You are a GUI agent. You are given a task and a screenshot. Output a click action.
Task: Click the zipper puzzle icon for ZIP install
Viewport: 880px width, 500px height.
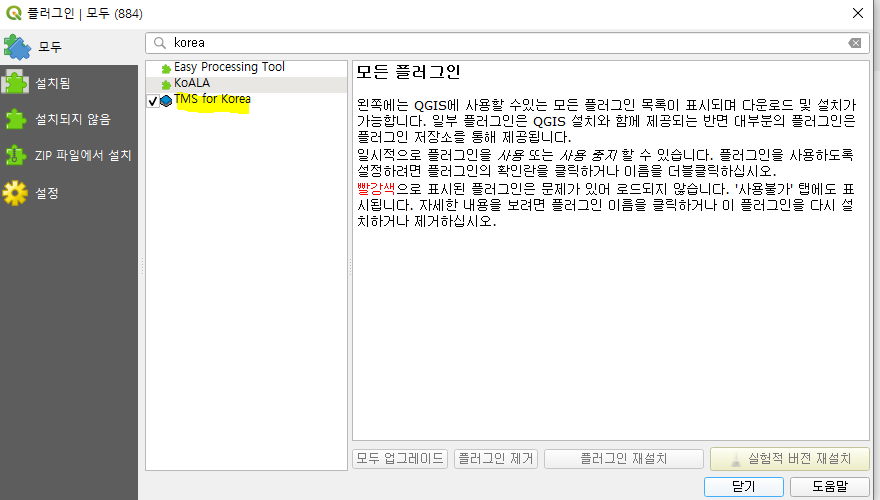click(15, 155)
